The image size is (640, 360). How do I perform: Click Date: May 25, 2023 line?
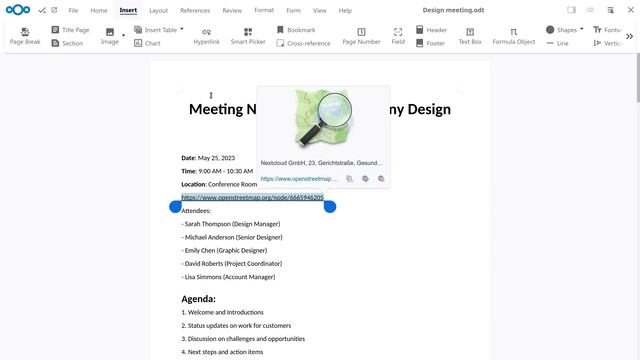208,158
